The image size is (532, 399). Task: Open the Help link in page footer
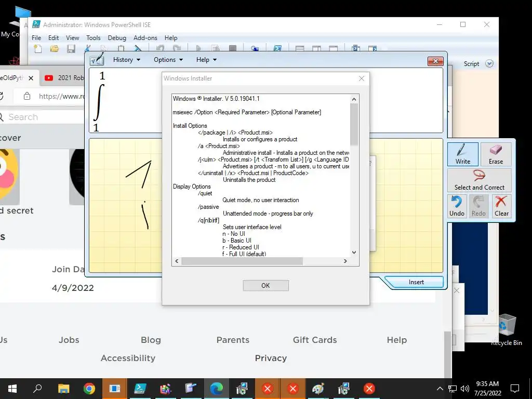click(396, 340)
